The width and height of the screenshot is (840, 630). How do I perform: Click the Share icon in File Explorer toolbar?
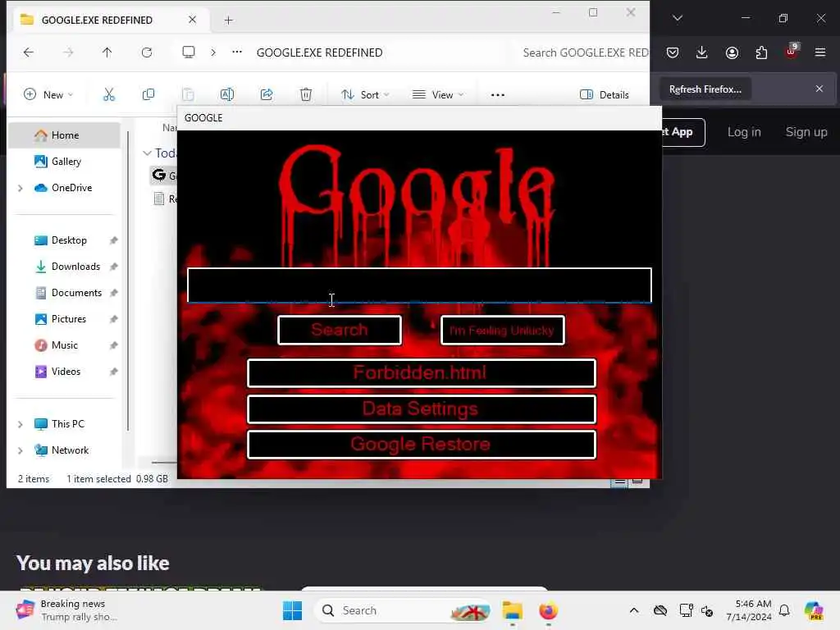[x=267, y=95]
